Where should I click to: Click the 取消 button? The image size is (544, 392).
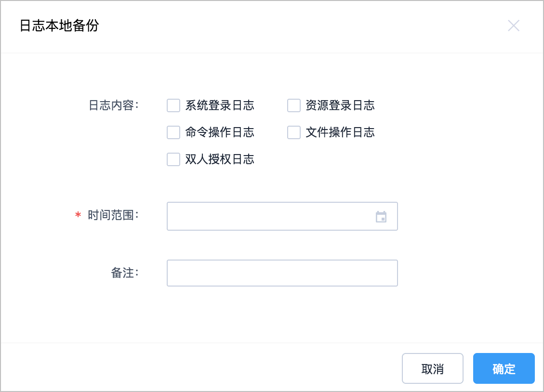click(x=433, y=368)
